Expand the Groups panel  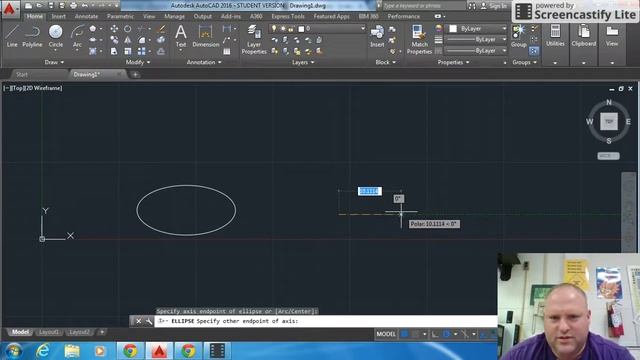coord(524,62)
